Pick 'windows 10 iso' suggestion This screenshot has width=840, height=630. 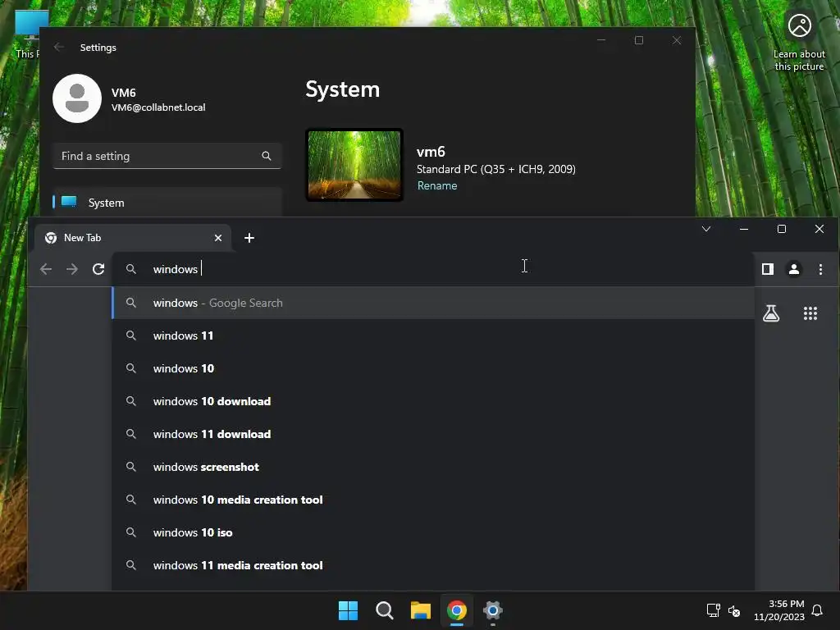coord(433,532)
